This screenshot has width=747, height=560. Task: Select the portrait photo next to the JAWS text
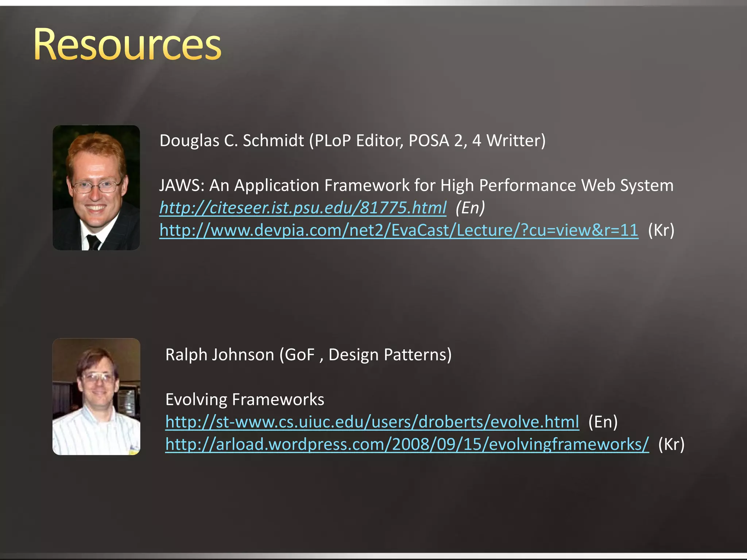(96, 188)
